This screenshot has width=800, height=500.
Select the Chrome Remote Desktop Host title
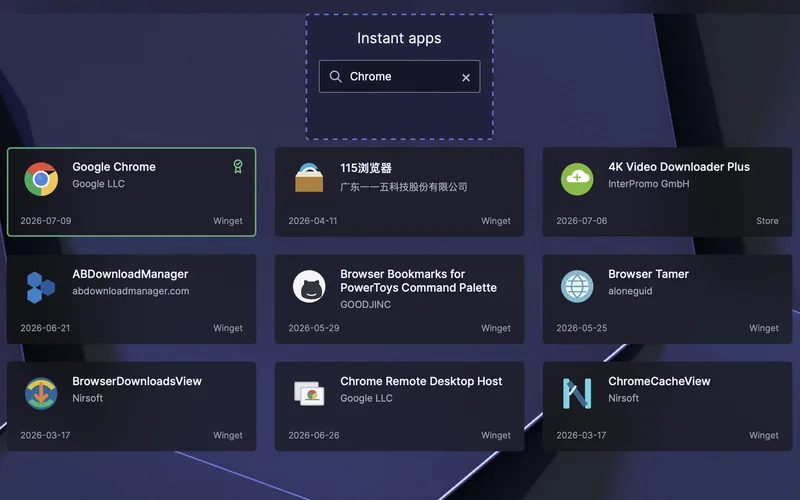(421, 381)
